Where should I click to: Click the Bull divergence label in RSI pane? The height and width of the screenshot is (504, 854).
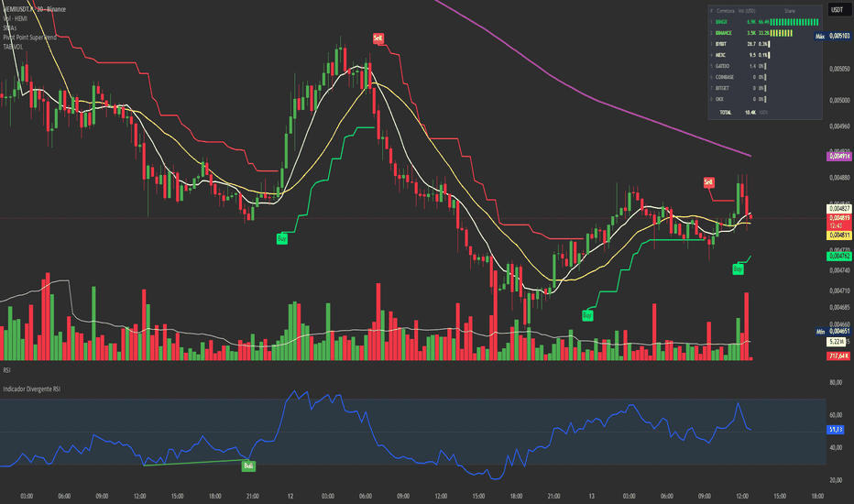(x=248, y=466)
